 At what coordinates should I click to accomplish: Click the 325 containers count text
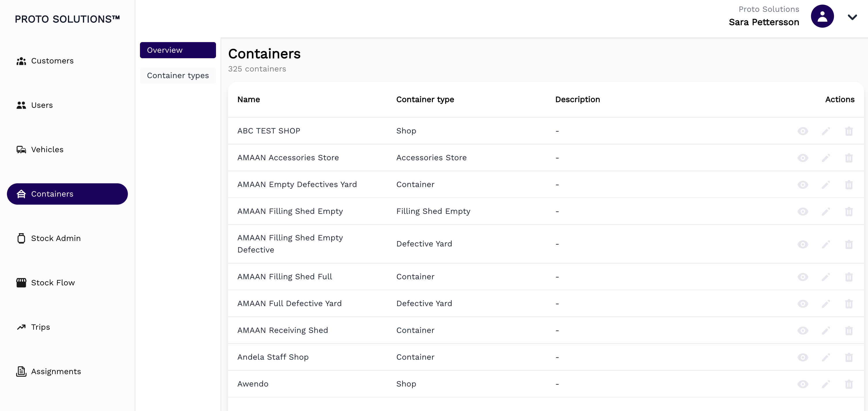tap(257, 69)
